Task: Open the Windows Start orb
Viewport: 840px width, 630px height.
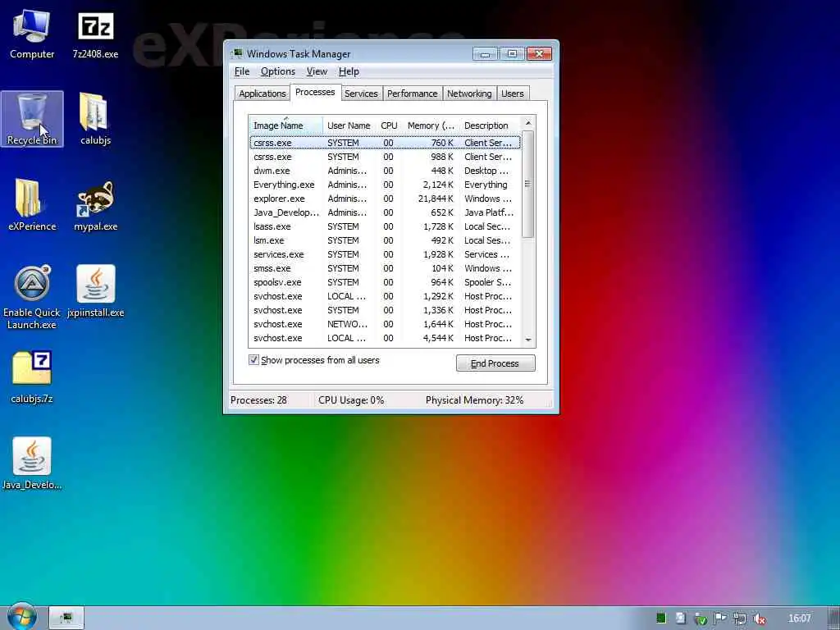Action: 22,617
